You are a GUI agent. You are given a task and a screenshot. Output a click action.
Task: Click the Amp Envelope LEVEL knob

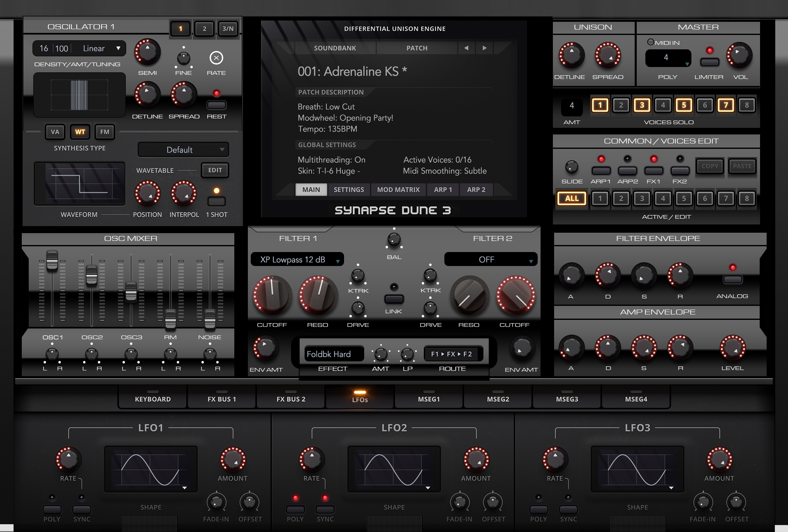point(733,348)
